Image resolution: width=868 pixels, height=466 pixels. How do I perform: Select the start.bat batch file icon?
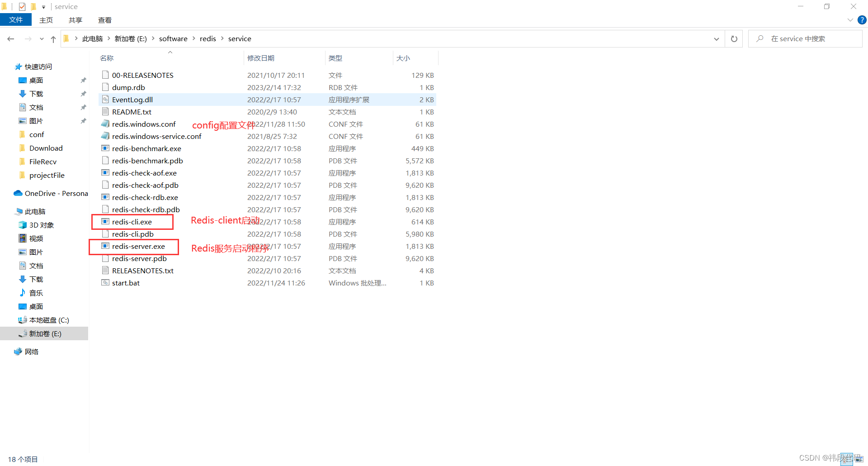[105, 283]
